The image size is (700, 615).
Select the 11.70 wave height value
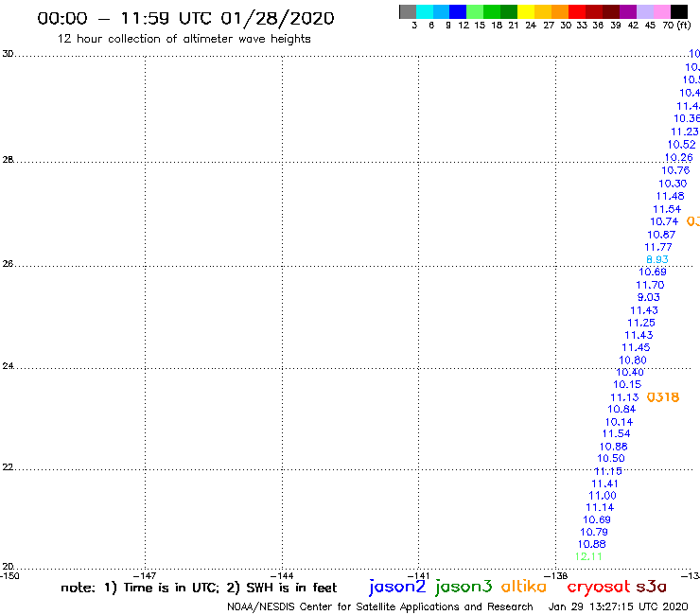[x=650, y=285]
